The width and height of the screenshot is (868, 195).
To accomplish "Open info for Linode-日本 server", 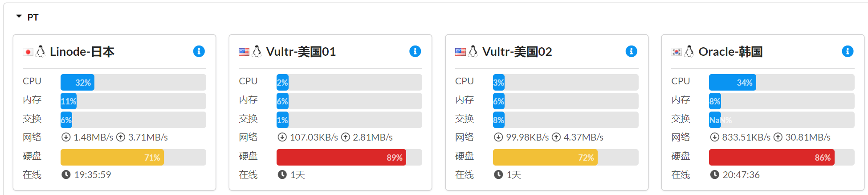I will coord(199,51).
